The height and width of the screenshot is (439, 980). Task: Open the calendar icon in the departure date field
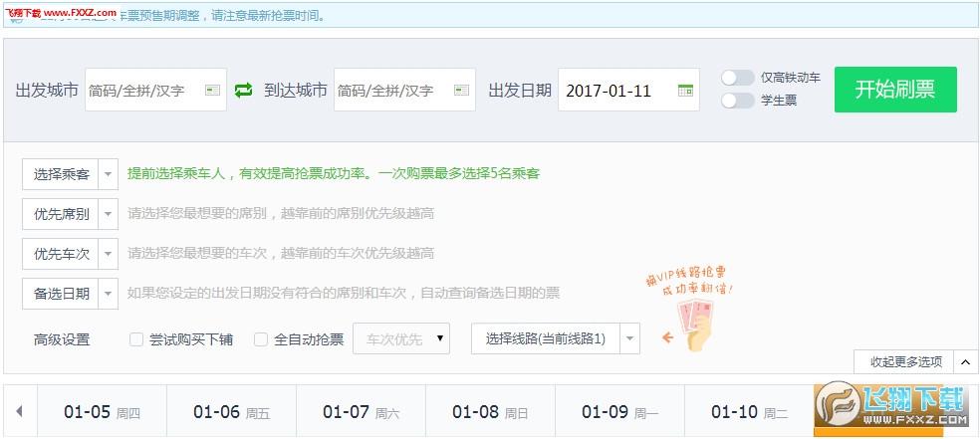pyautogui.click(x=684, y=91)
